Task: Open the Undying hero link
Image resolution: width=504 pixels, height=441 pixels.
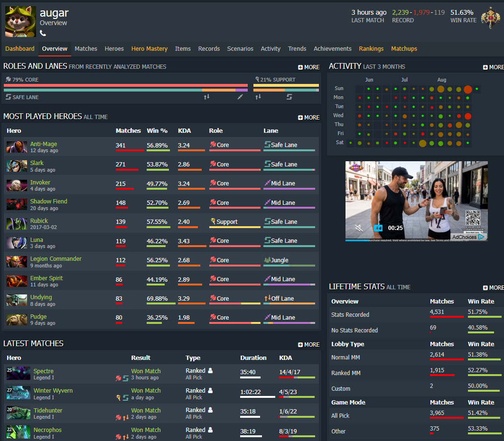Action: 41,297
